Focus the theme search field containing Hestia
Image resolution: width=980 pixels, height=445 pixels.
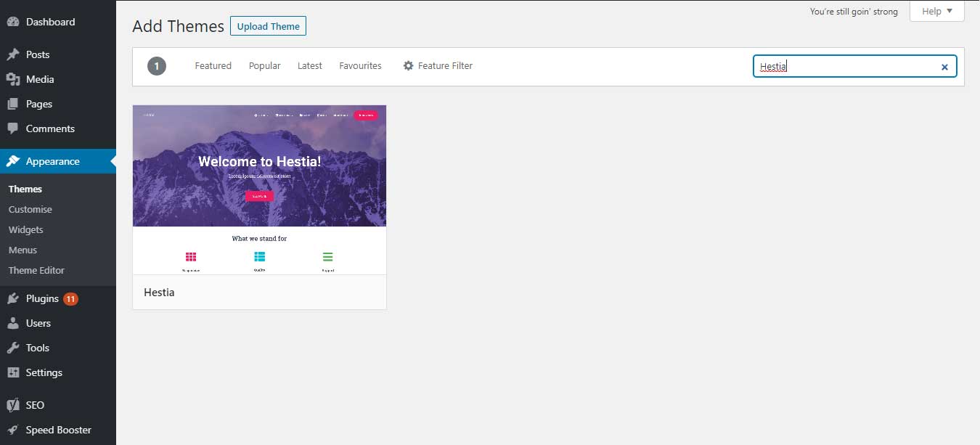point(855,66)
